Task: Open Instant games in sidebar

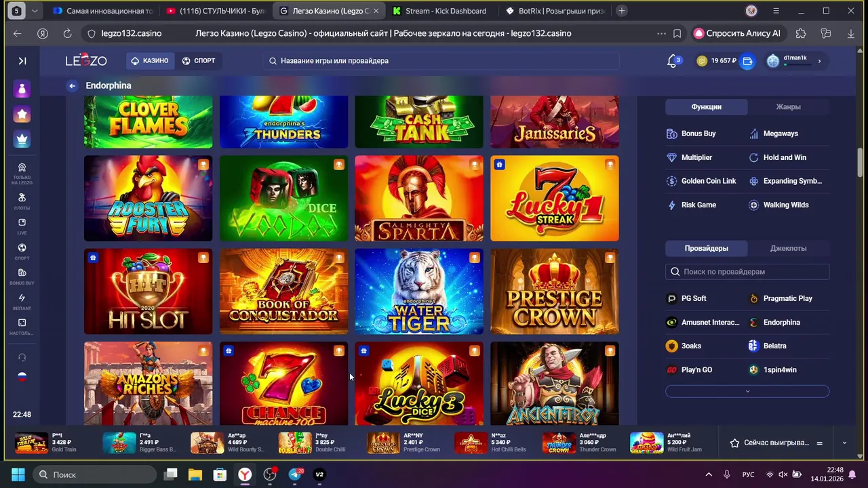Action: (x=22, y=302)
